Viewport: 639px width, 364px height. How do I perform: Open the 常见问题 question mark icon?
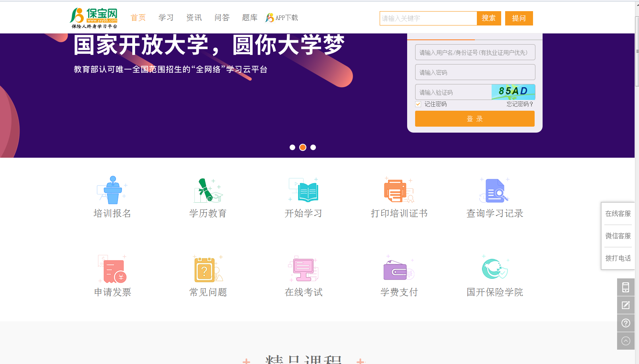(208, 270)
